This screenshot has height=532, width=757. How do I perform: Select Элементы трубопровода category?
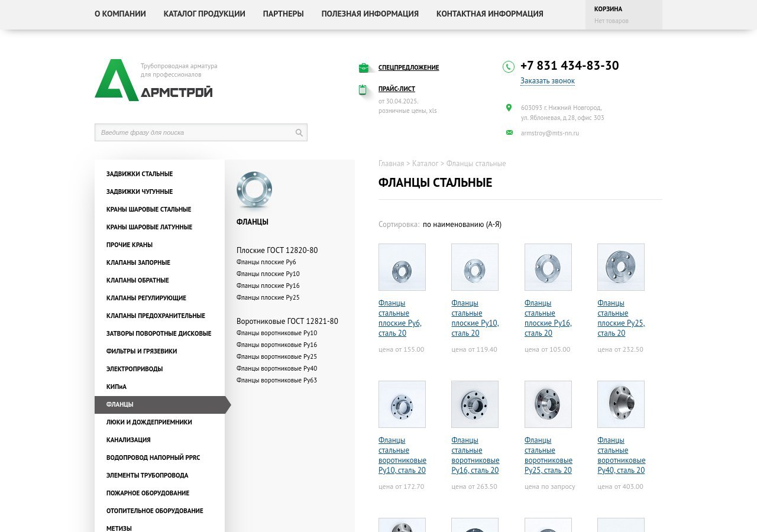(x=160, y=475)
